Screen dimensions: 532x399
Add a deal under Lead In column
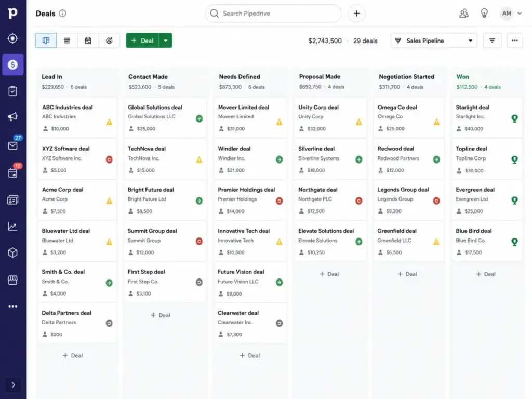point(73,355)
